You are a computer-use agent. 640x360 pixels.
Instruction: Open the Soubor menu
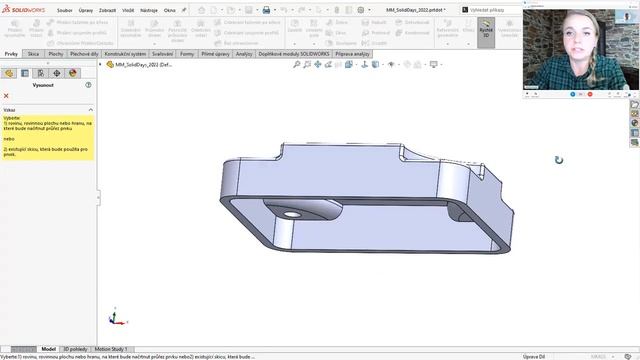[64, 10]
